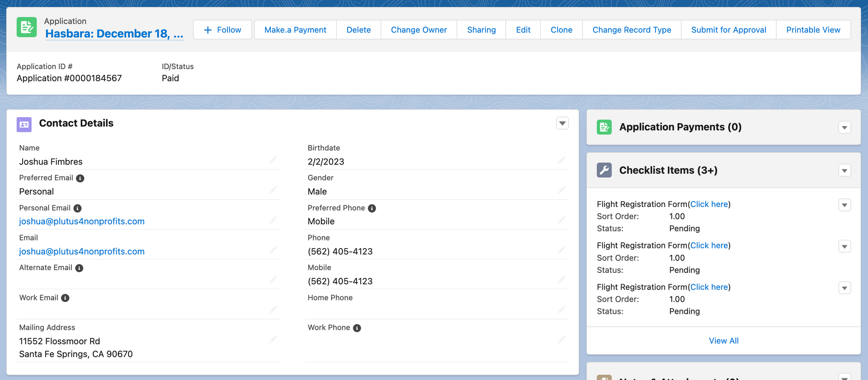
Task: Open Application Payments (0) related list
Action: coord(680,127)
